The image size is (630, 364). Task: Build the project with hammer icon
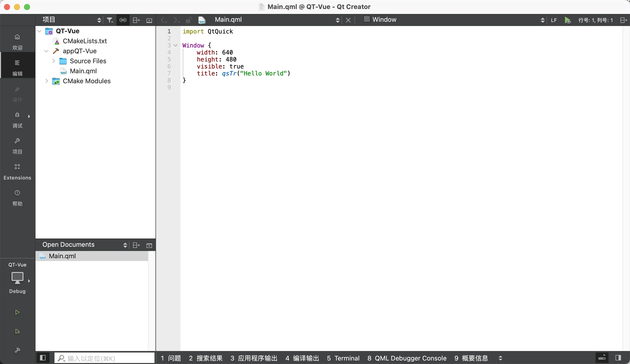[17, 350]
